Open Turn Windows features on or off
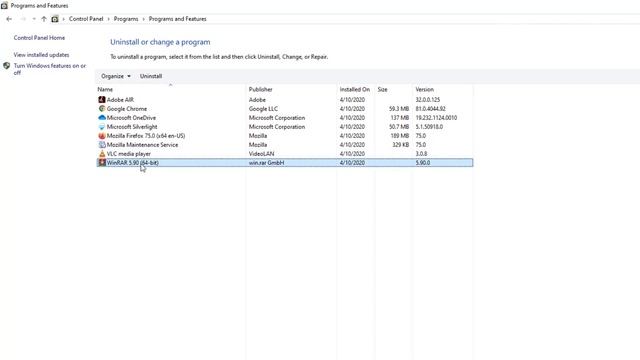 pyautogui.click(x=50, y=69)
